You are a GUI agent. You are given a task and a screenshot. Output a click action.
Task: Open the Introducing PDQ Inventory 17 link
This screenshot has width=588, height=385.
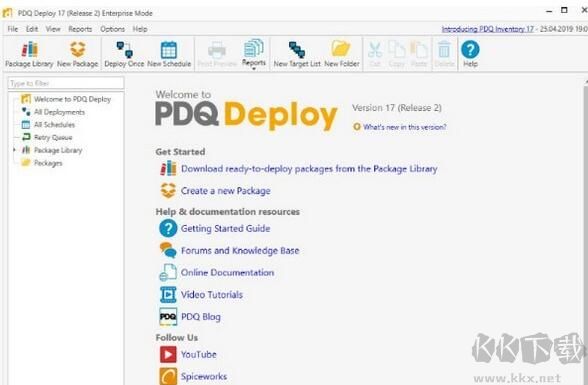pos(487,29)
